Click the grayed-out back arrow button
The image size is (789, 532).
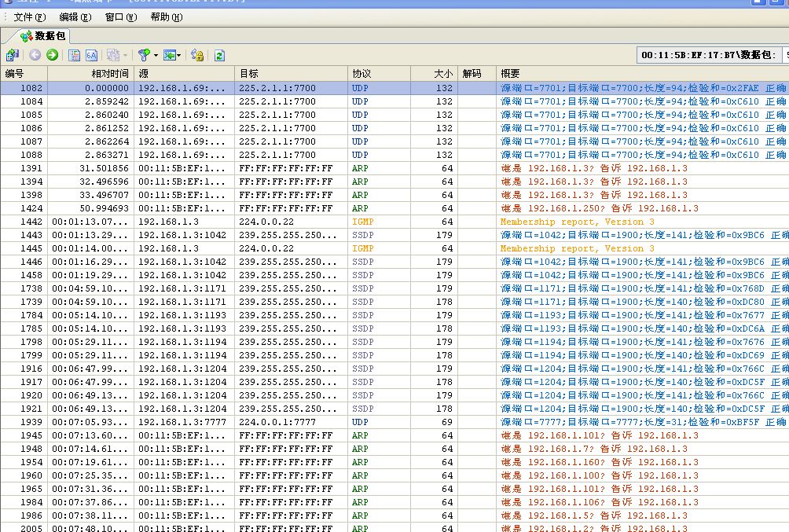click(x=35, y=55)
